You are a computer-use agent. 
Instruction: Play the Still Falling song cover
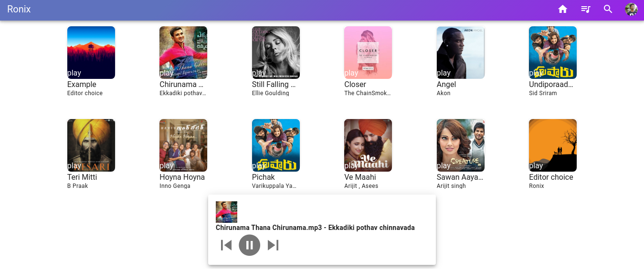pyautogui.click(x=275, y=52)
